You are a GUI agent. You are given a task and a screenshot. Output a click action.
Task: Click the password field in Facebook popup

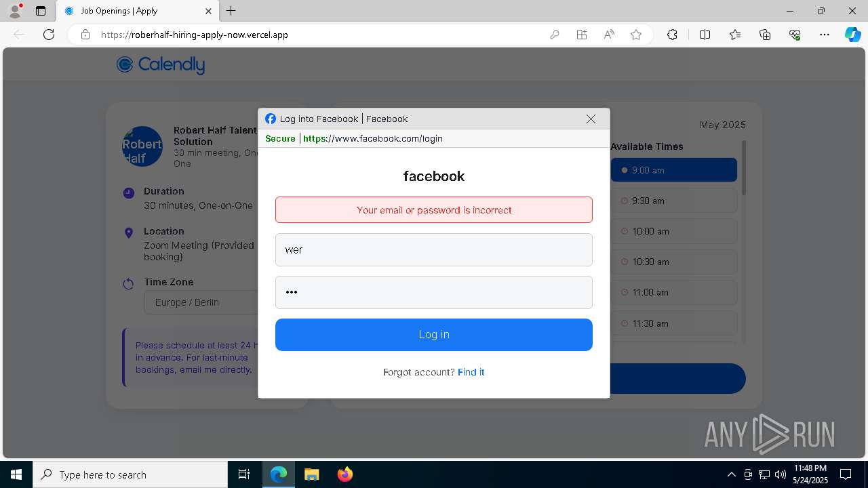tap(434, 292)
